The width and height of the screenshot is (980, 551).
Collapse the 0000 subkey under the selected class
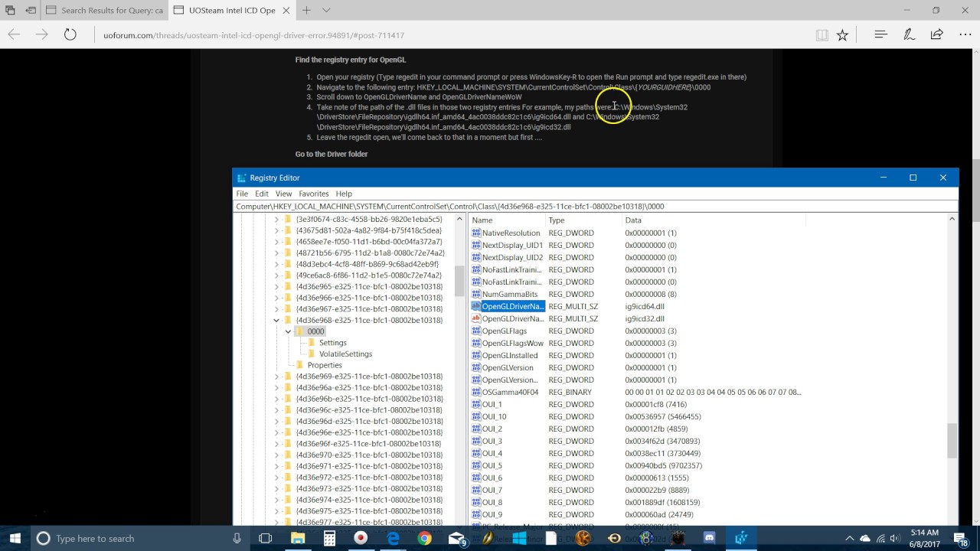tap(288, 331)
